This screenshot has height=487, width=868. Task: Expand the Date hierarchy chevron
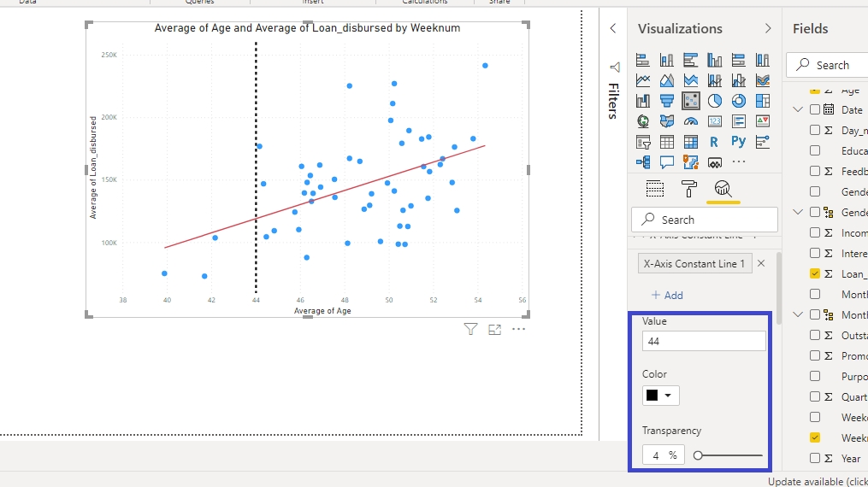tap(798, 109)
